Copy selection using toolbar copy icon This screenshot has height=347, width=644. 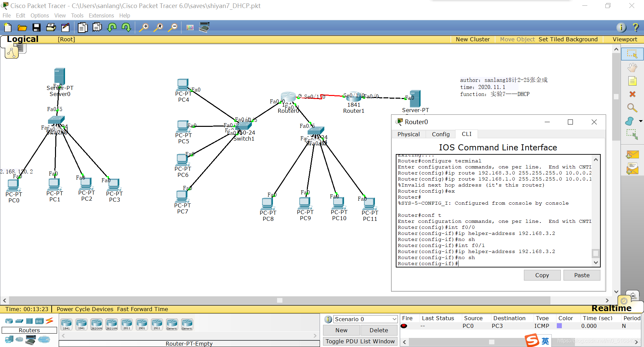point(83,28)
